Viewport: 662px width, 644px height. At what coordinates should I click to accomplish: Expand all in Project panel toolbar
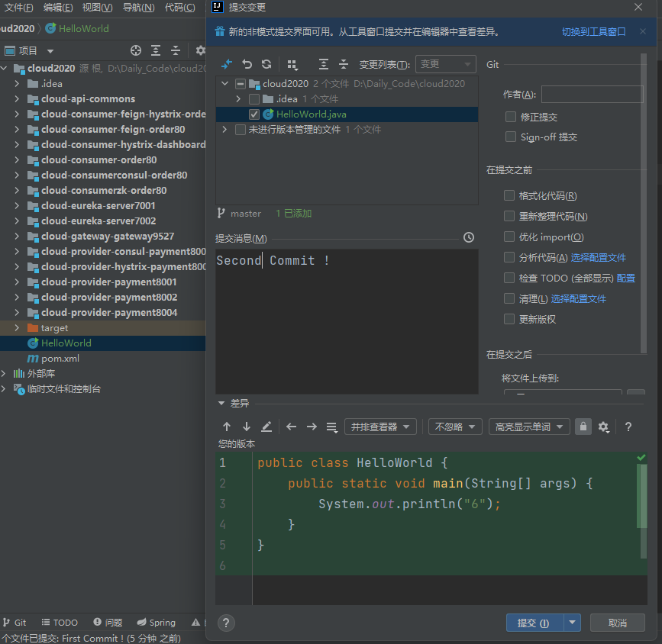156,50
